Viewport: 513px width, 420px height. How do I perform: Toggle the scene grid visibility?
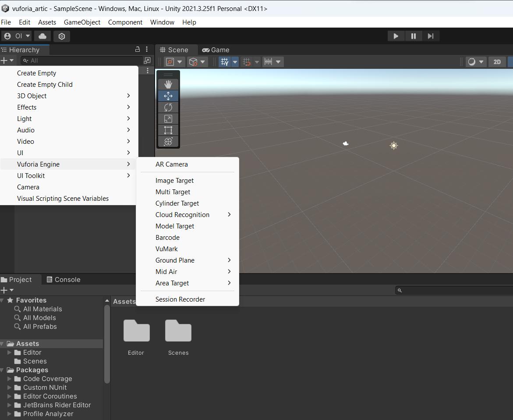225,62
